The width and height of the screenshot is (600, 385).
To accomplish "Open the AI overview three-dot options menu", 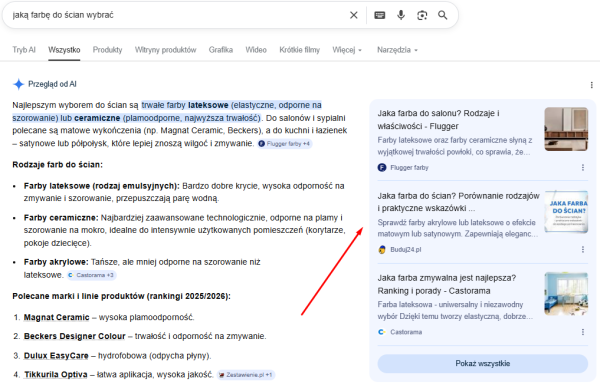I will [x=592, y=85].
